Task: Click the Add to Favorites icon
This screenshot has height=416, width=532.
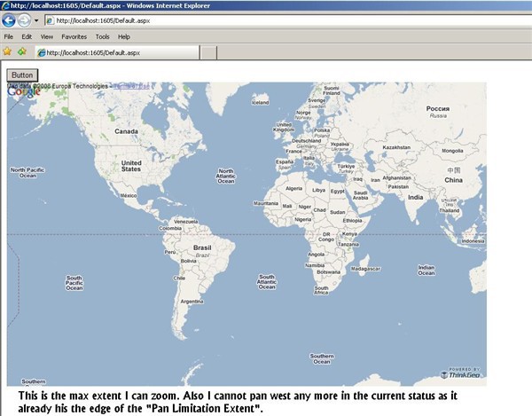Action: point(22,51)
